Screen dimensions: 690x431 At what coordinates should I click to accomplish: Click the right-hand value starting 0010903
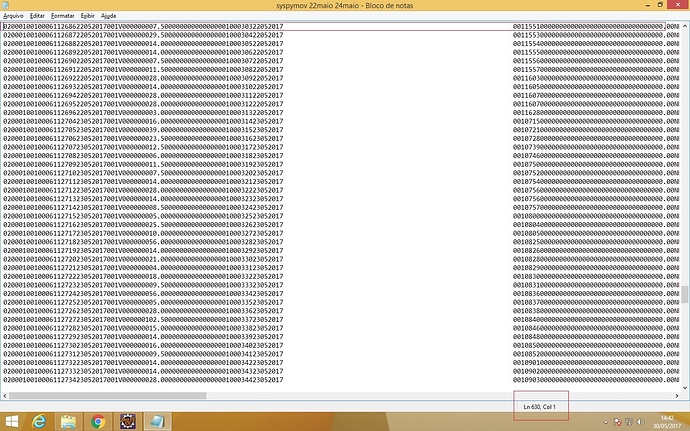[x=596, y=380]
